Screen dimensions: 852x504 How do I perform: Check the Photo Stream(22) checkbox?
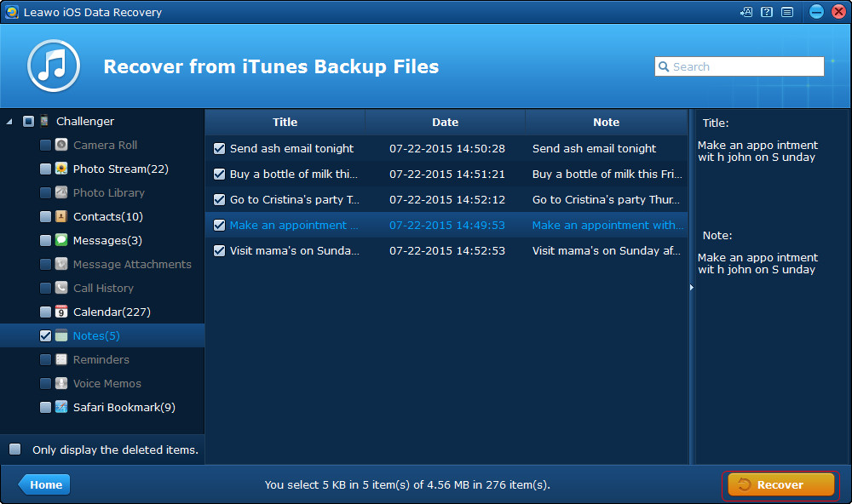46,169
